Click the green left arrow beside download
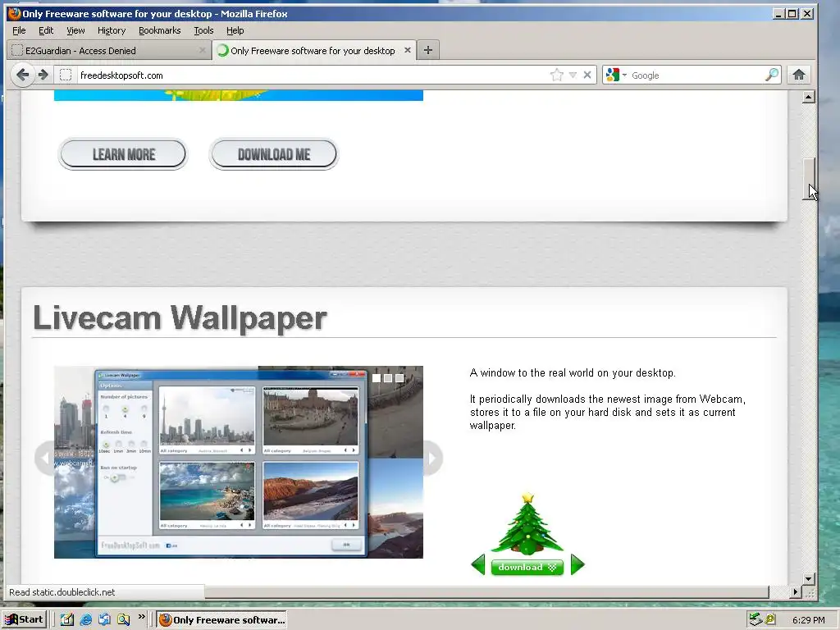 [478, 564]
